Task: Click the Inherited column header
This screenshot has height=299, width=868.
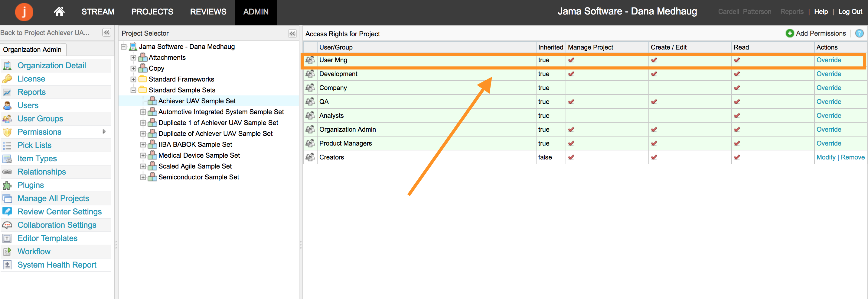Action: pyautogui.click(x=550, y=47)
